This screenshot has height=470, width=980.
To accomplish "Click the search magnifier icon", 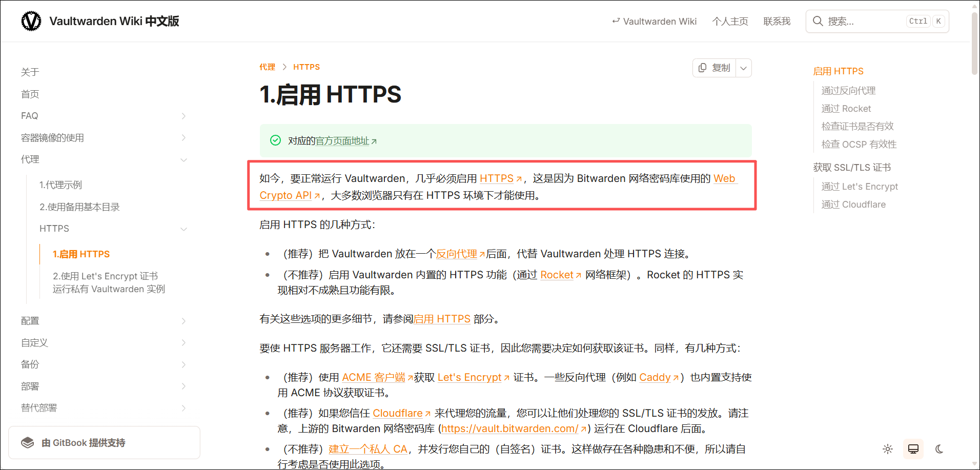I will (x=818, y=21).
